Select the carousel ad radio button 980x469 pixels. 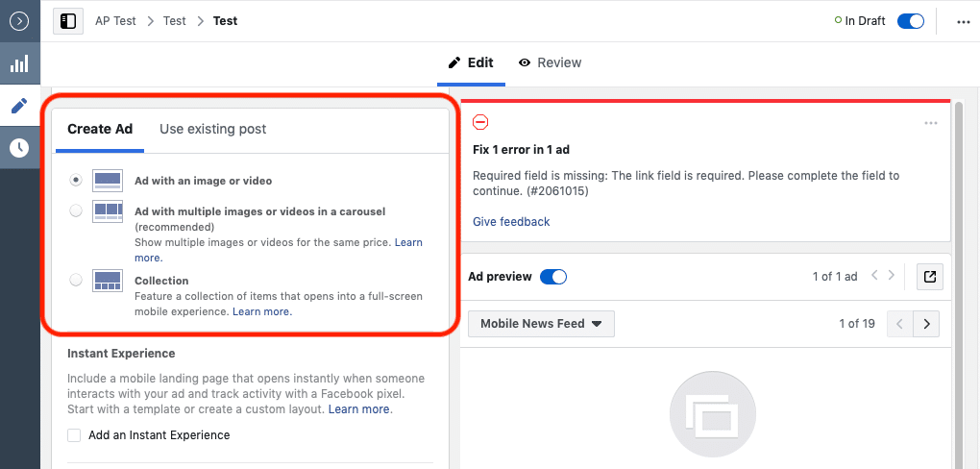pyautogui.click(x=76, y=211)
